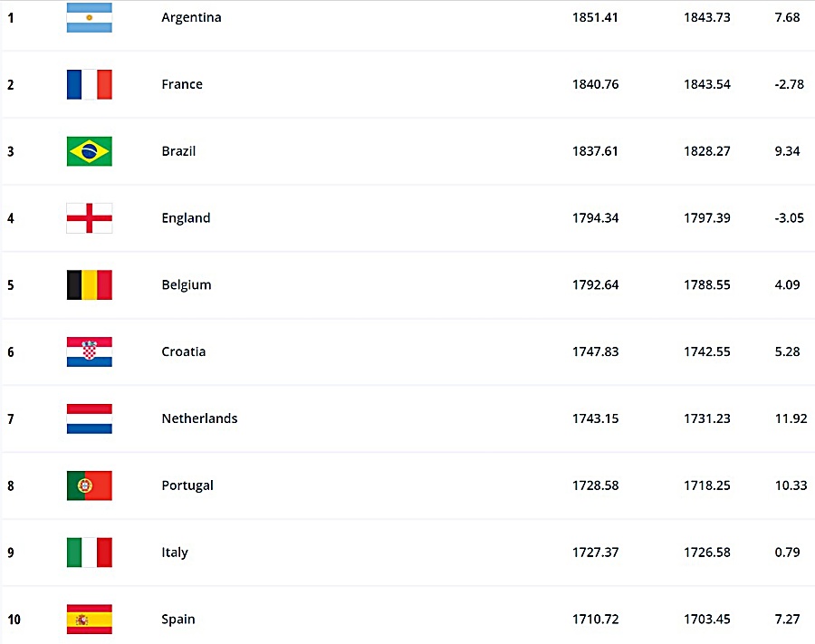Select the Netherlands flag icon

(x=90, y=418)
